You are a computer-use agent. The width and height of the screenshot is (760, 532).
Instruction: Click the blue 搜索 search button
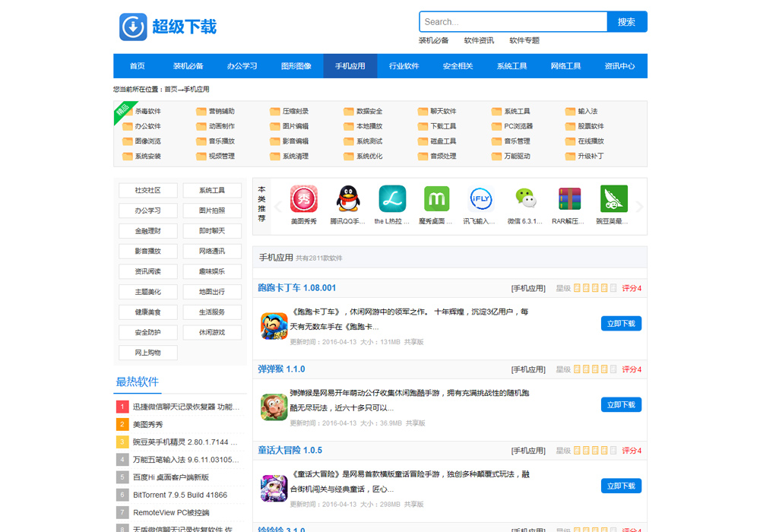point(627,22)
